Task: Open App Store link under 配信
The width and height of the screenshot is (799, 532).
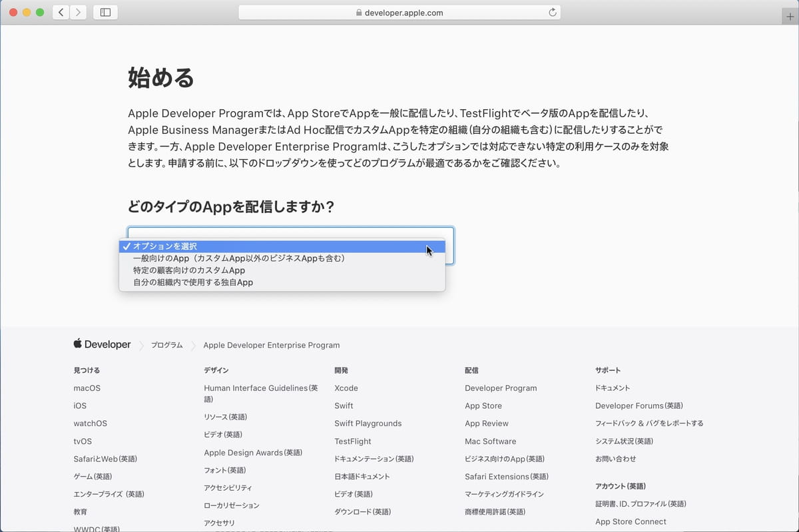Action: point(483,406)
